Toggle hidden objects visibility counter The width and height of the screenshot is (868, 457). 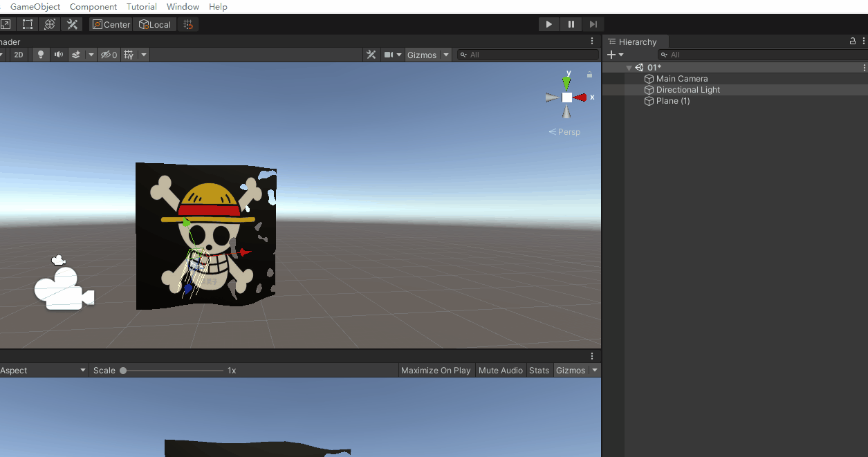pos(109,55)
